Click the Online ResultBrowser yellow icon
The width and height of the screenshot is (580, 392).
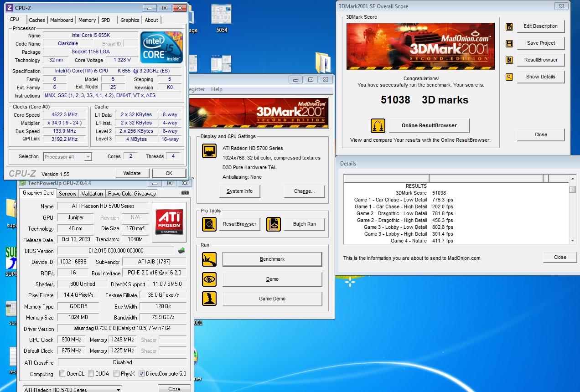[378, 125]
